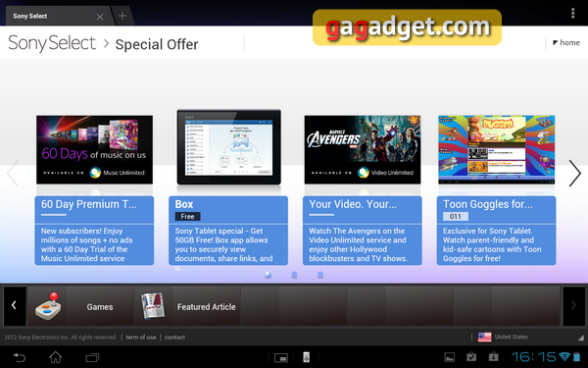
Task: Go to the home link
Action: [566, 43]
